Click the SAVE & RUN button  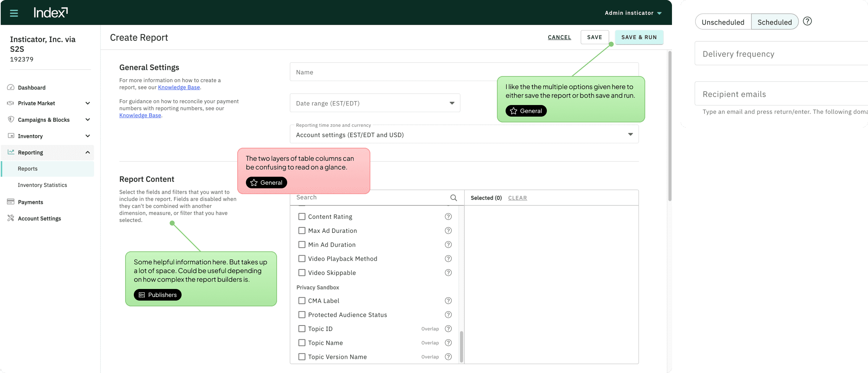[639, 37]
